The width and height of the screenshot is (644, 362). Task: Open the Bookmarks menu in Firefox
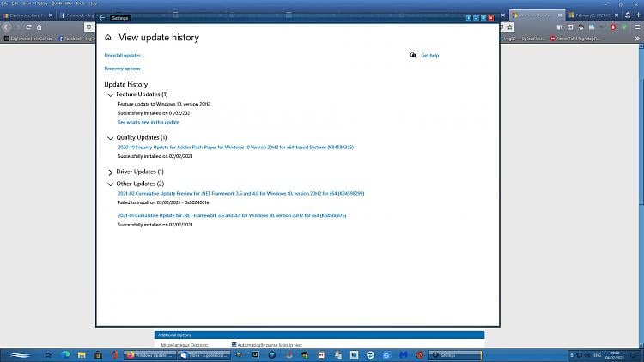(62, 3)
